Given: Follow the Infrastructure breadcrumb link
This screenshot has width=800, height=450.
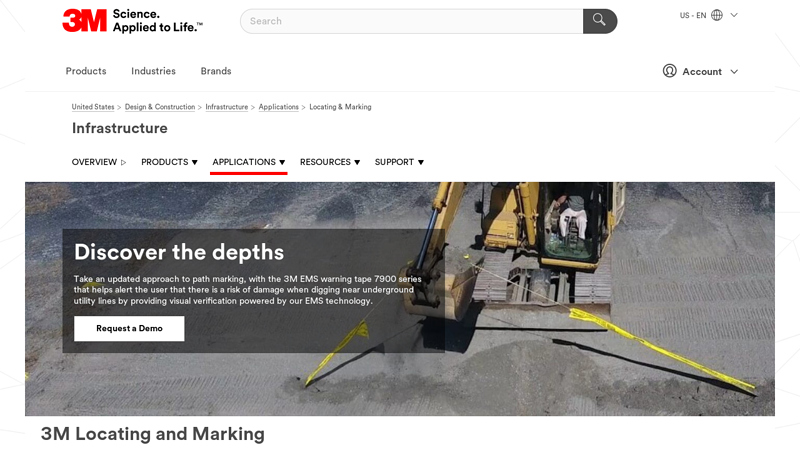Looking at the screenshot, I should (x=227, y=107).
